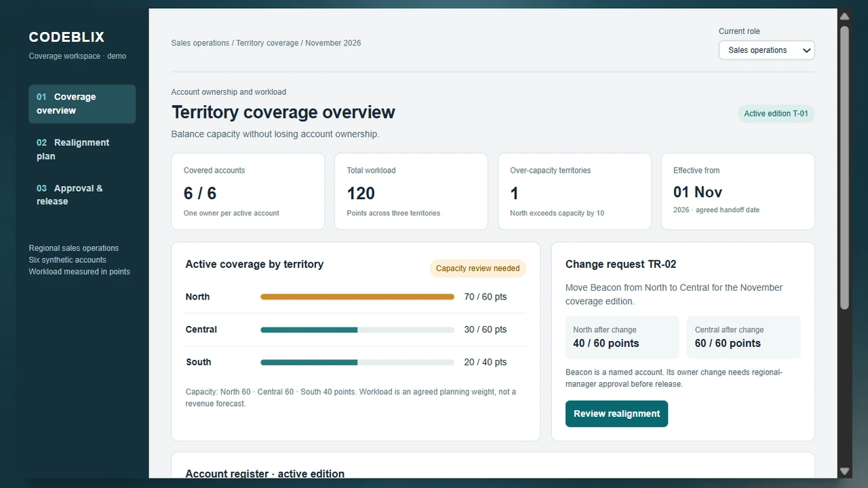
Task: Click the Total workload 120 value
Action: pyautogui.click(x=361, y=193)
